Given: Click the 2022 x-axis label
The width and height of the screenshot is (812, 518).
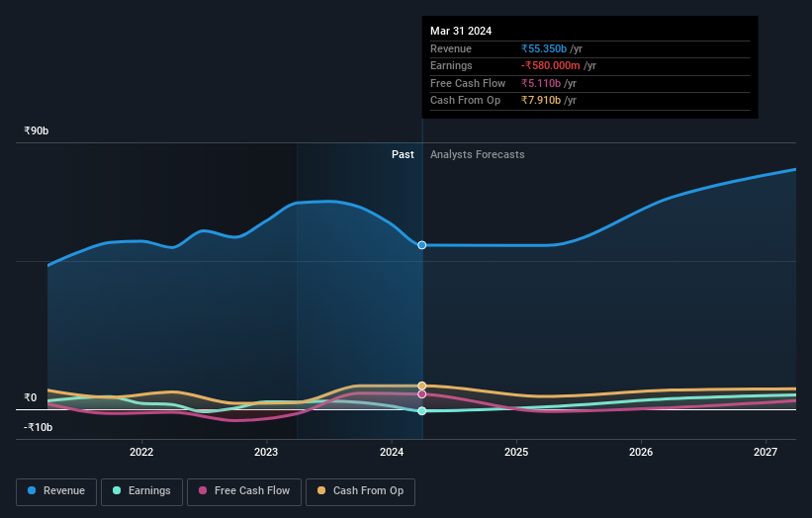Looking at the screenshot, I should pos(141,453).
